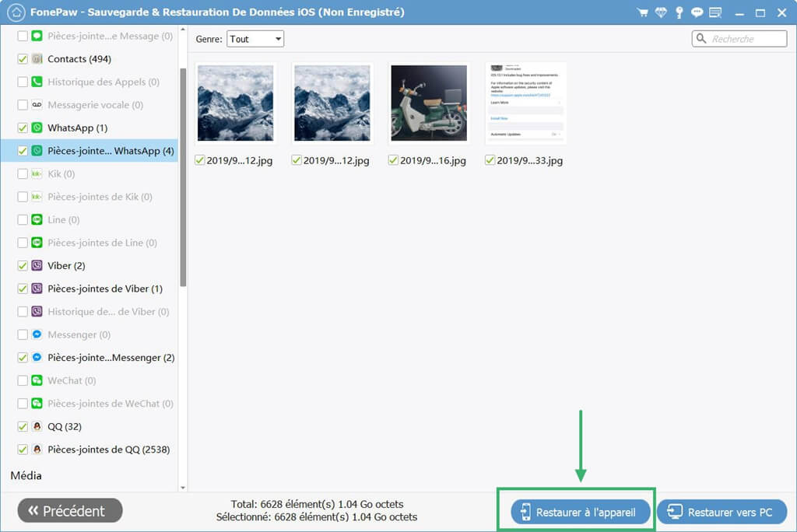
Task: Click the Messagerie vocale voicemail icon
Action: (37, 105)
